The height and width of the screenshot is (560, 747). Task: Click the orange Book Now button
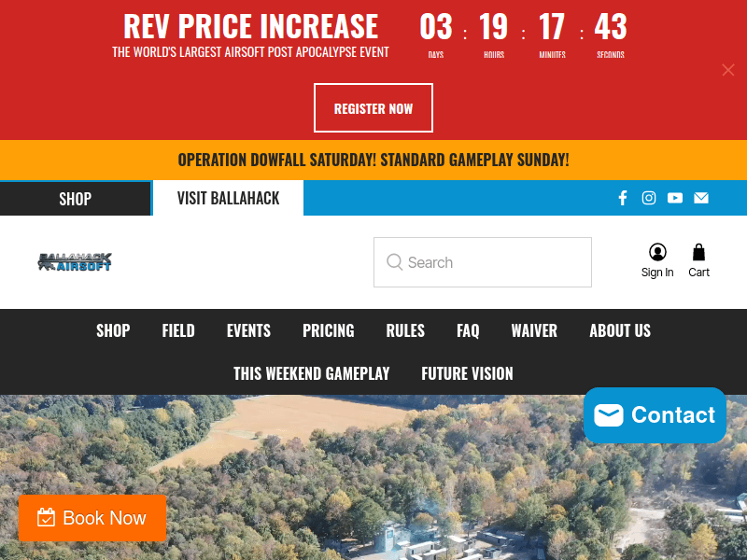[92, 518]
